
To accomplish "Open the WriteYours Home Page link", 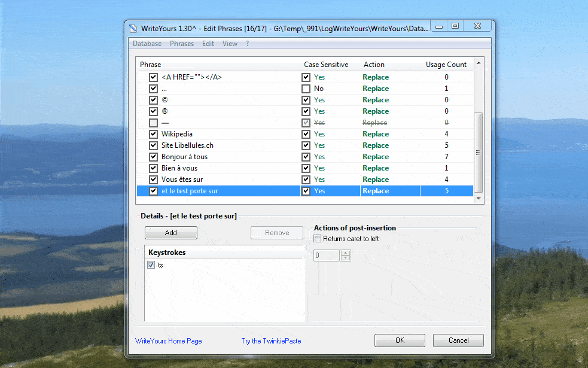I will pyautogui.click(x=168, y=341).
